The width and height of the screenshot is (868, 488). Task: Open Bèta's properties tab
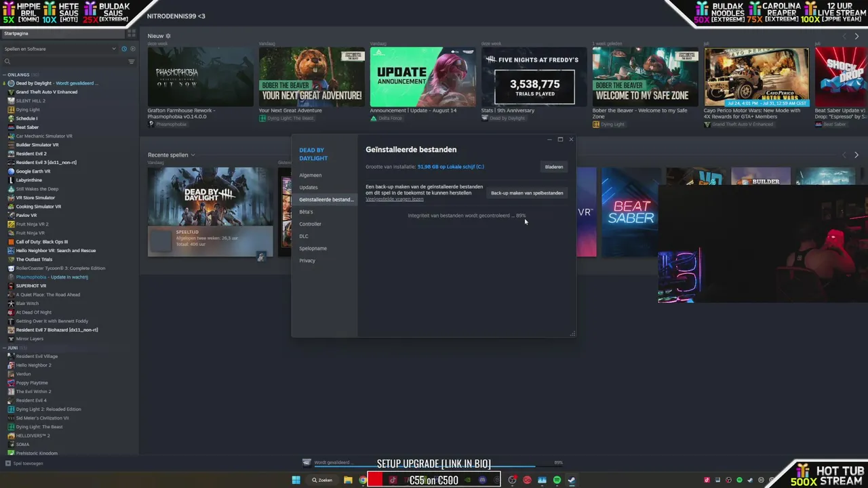pyautogui.click(x=306, y=212)
